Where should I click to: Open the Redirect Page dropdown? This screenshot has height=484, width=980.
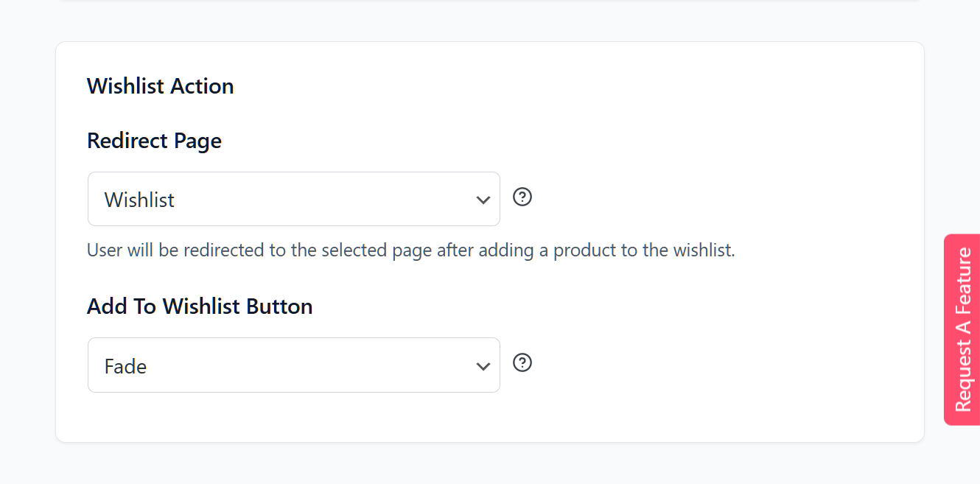tap(293, 199)
